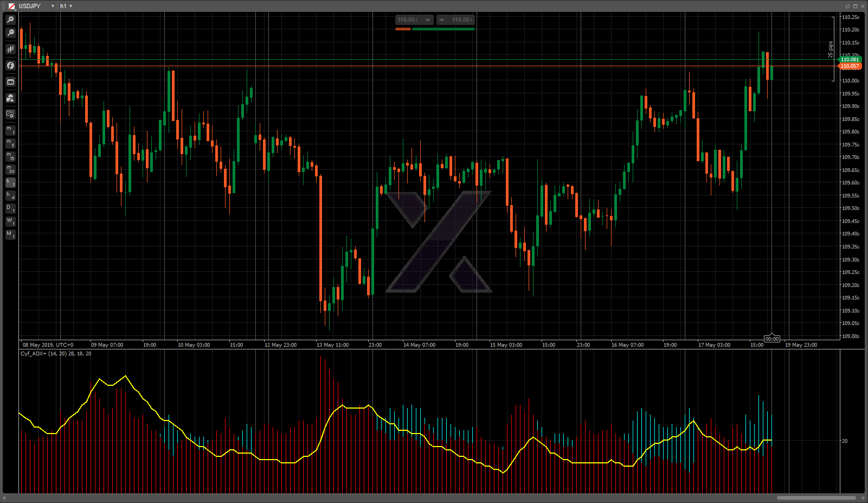Click the horizontal chart scrollbar thumb
This screenshot has width=868, height=503.
[816, 498]
